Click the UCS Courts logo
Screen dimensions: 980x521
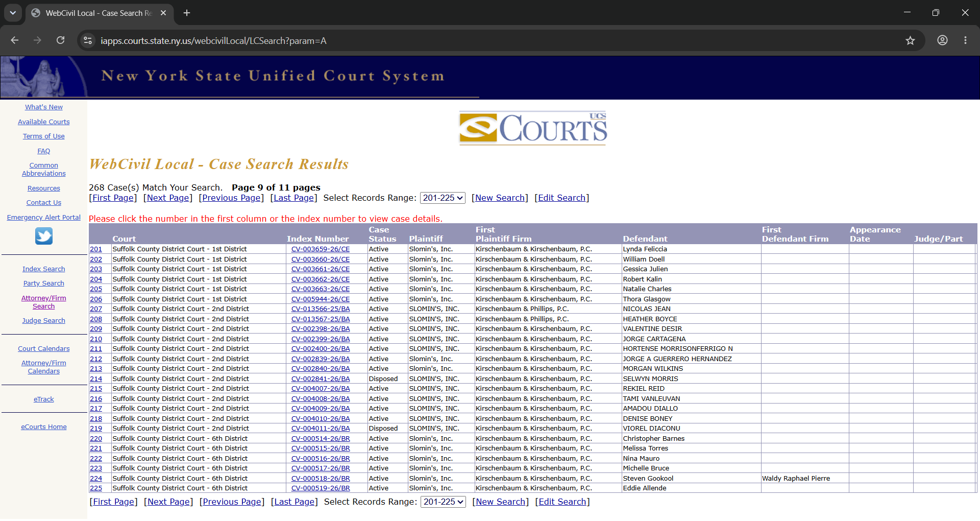coord(533,128)
